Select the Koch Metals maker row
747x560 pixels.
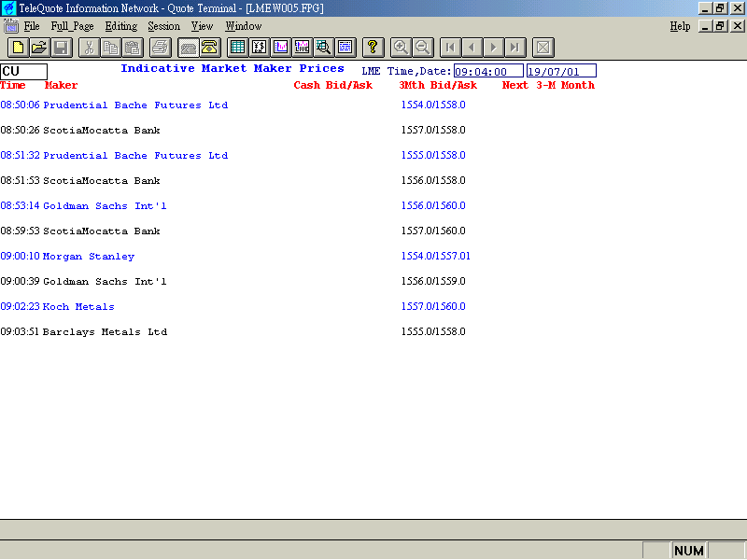point(233,307)
